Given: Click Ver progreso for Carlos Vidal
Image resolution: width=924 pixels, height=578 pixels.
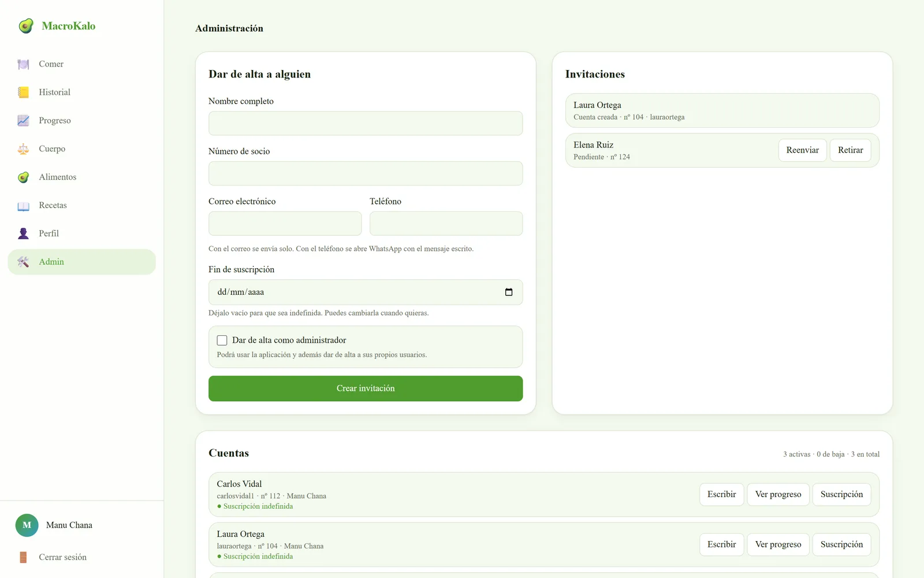Looking at the screenshot, I should 778,494.
